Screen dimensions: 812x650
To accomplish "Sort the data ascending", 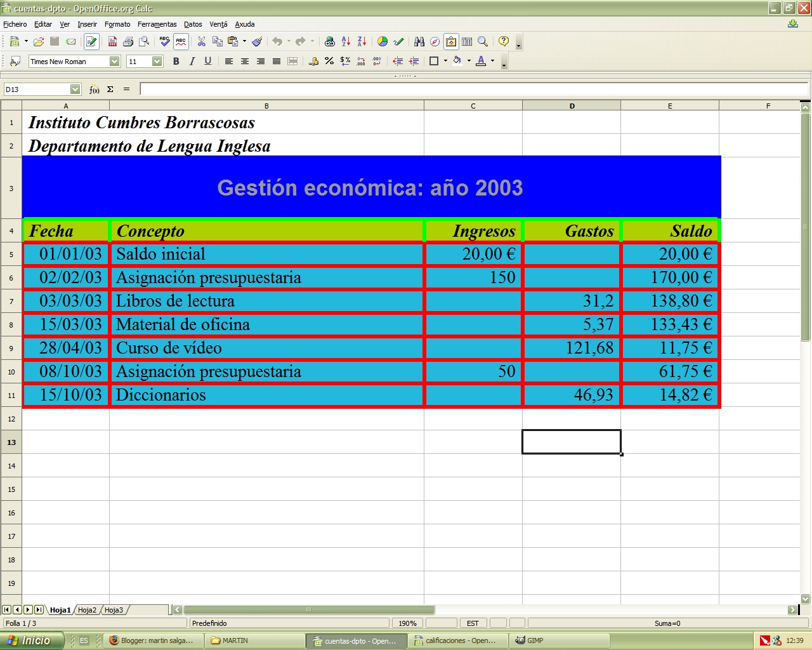I will click(x=345, y=41).
